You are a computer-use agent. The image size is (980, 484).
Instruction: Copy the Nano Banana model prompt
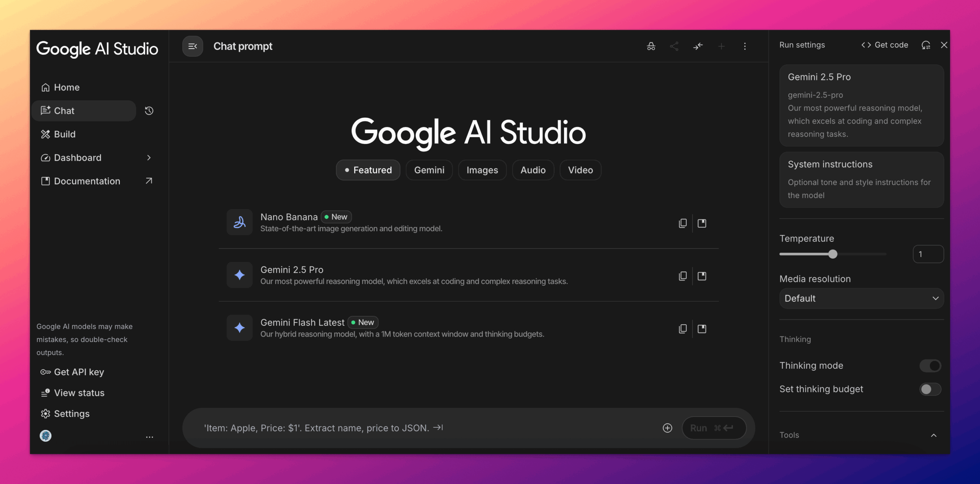(683, 223)
